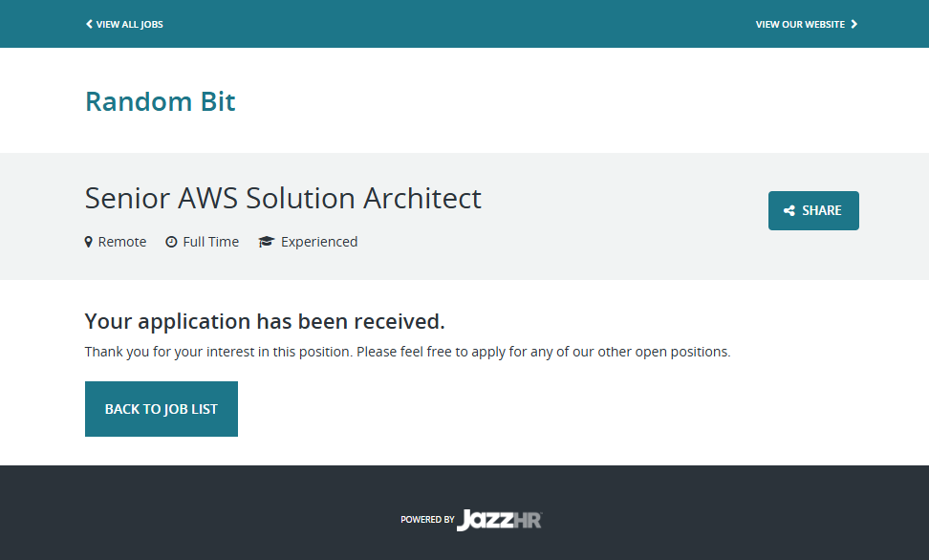Viewport: 929px width, 560px height.
Task: Click the Powered By text in footer
Action: [x=427, y=520]
